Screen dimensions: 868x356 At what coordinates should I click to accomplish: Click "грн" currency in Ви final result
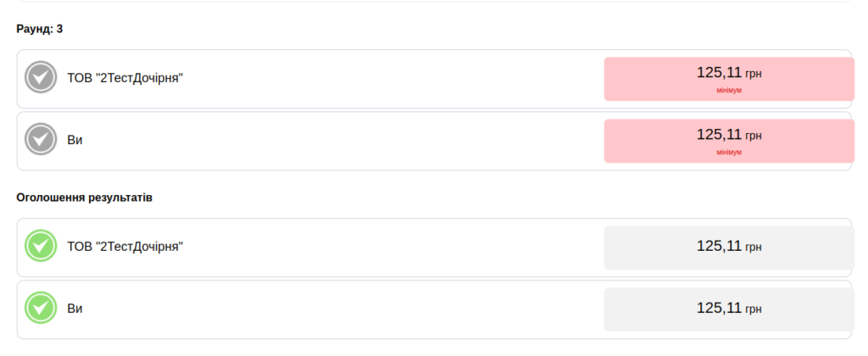click(x=754, y=309)
